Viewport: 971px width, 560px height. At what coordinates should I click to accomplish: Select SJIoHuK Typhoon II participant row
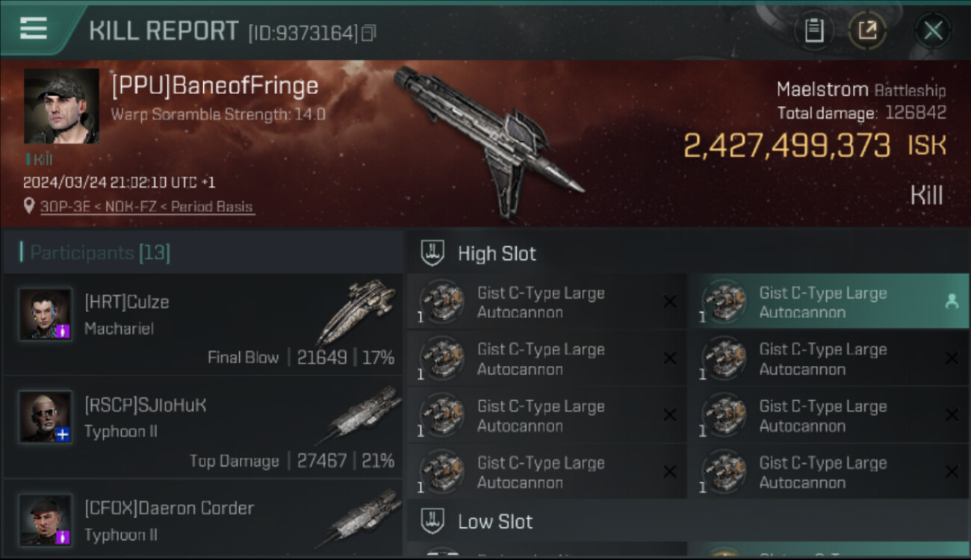pyautogui.click(x=202, y=426)
